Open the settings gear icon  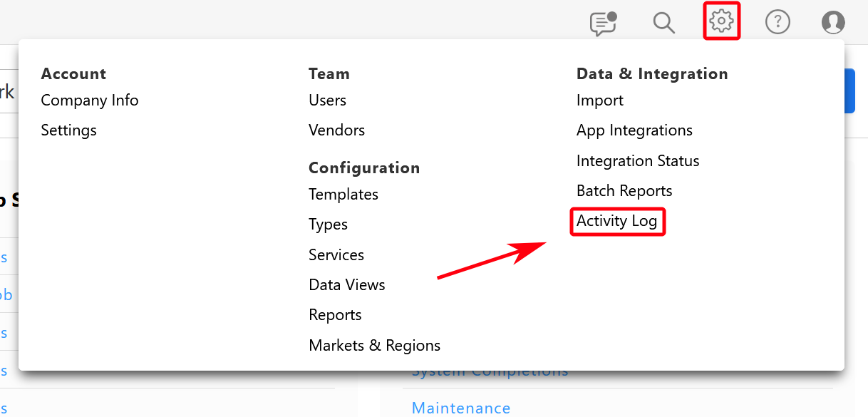(721, 22)
